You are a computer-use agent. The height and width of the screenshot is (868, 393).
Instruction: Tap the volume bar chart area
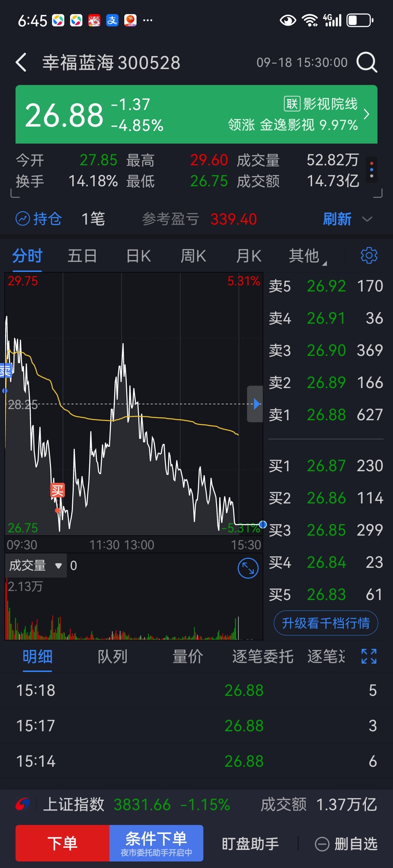coord(134,609)
